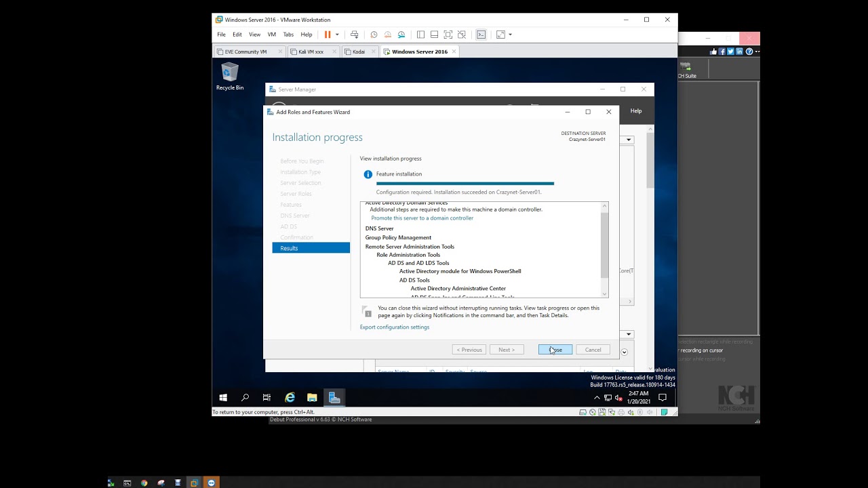
Task: Send Ctrl+Alt+Del to the VM
Action: pyautogui.click(x=354, y=35)
